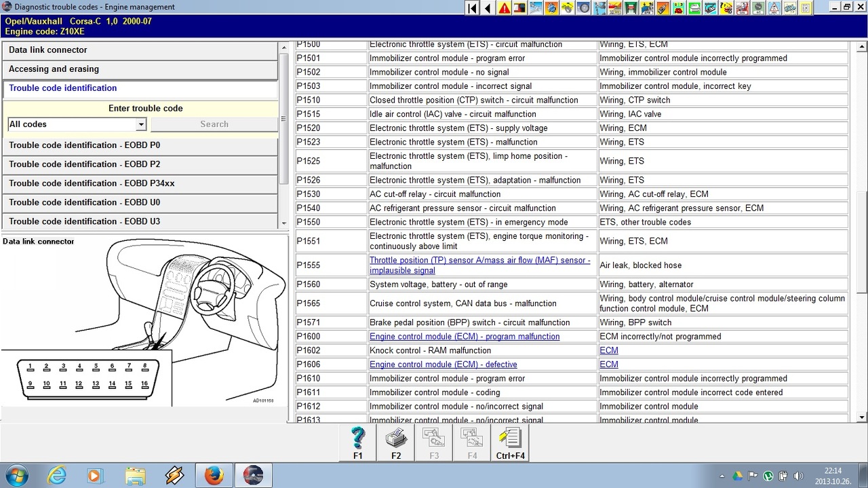The image size is (868, 488).
Task: Open the green vehicle lift toolbar icon
Action: [631, 8]
